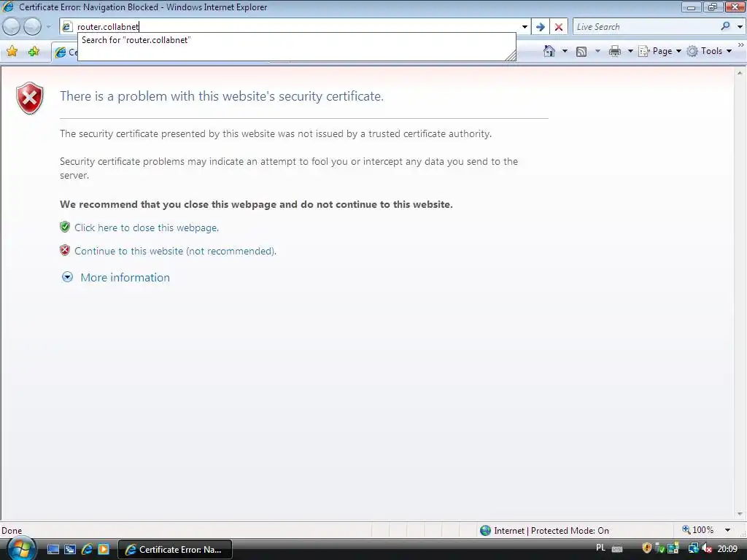747x560 pixels.
Task: Click the green shield icon beside close link
Action: click(65, 227)
